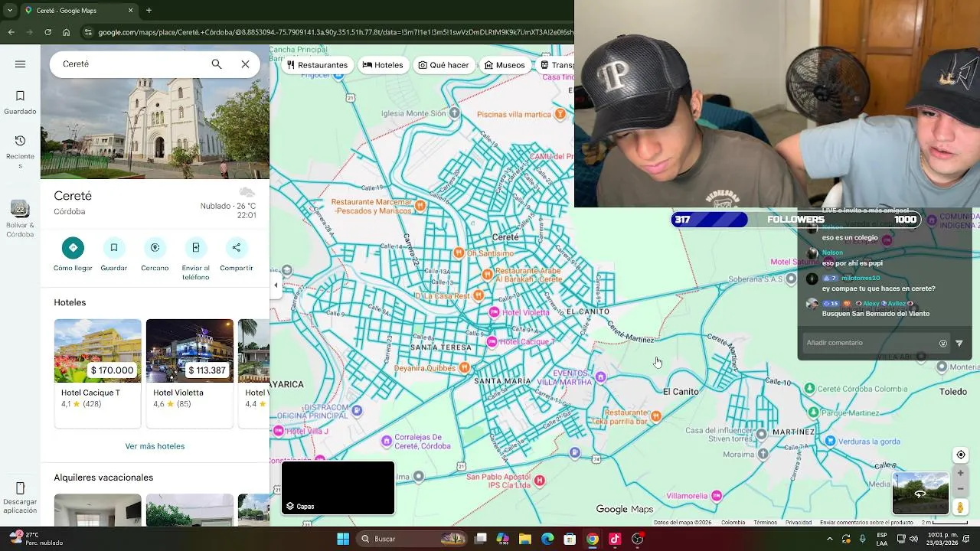Click the Piscinas villa martica map pin

point(560,115)
